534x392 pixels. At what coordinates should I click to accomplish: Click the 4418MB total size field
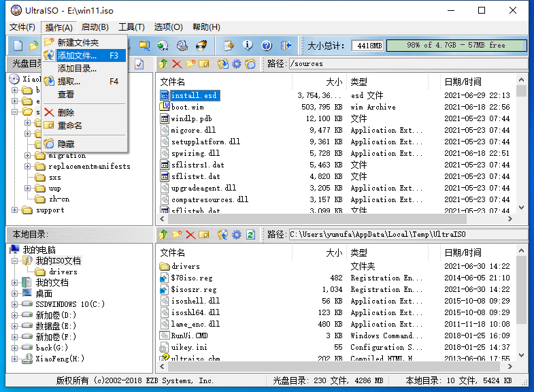[x=368, y=46]
